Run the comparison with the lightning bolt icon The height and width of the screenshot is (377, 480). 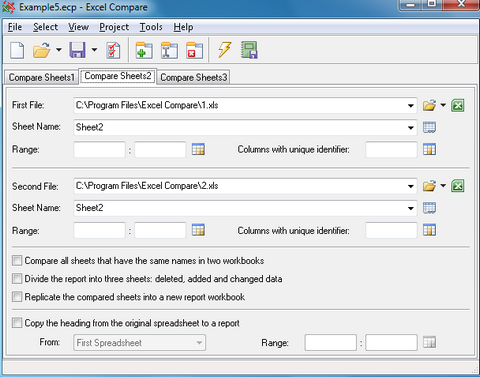point(225,50)
